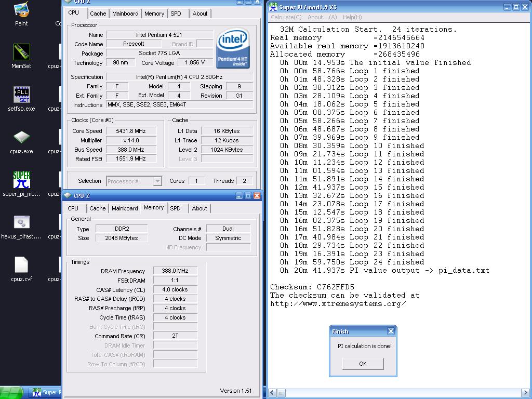Image resolution: width=532 pixels, height=399 pixels.
Task: Switch to SPD tab in upper CPU-Z
Action: (x=176, y=14)
